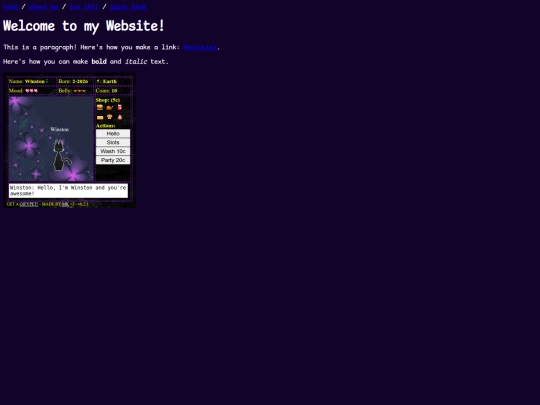Viewport: 540px width, 405px height.
Task: Buy the red drink cup from shop
Action: [x=120, y=107]
